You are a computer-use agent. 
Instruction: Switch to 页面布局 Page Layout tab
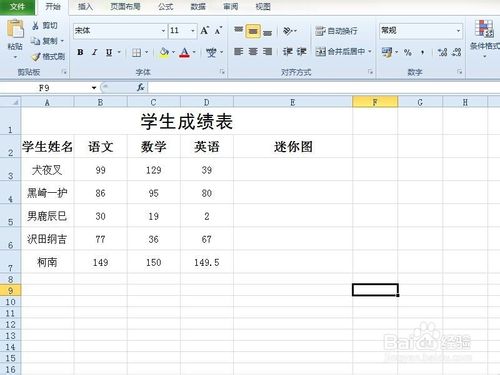(x=125, y=7)
